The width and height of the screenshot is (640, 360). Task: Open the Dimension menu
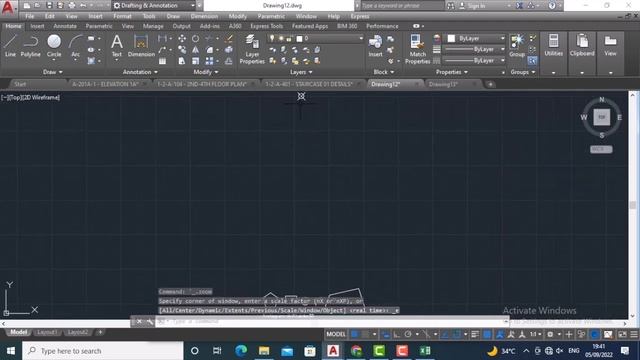coord(204,16)
